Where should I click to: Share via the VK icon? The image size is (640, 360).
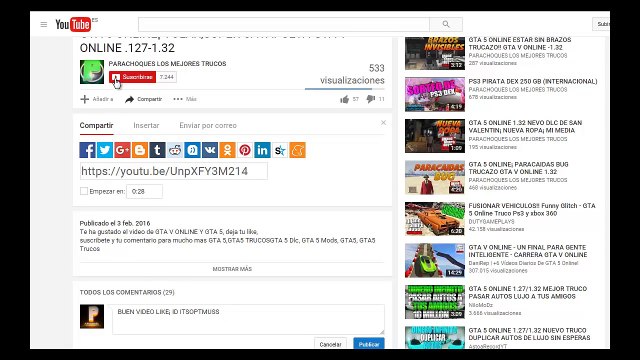(210, 150)
